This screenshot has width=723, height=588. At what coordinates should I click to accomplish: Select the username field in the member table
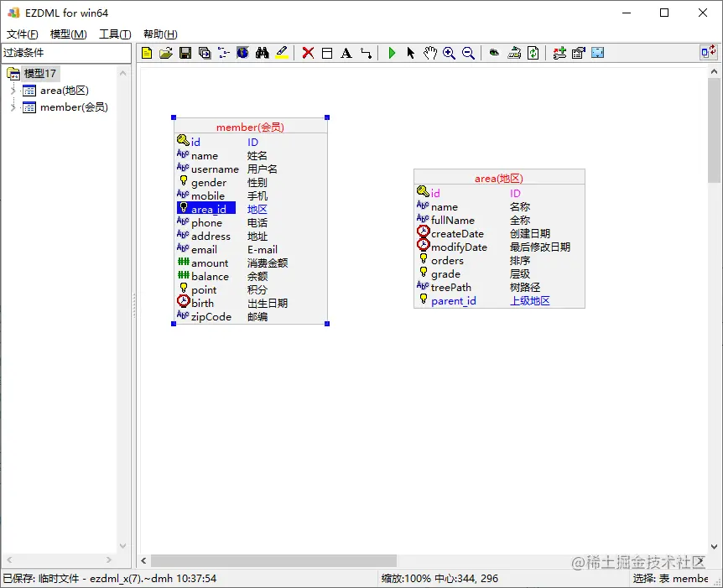215,169
